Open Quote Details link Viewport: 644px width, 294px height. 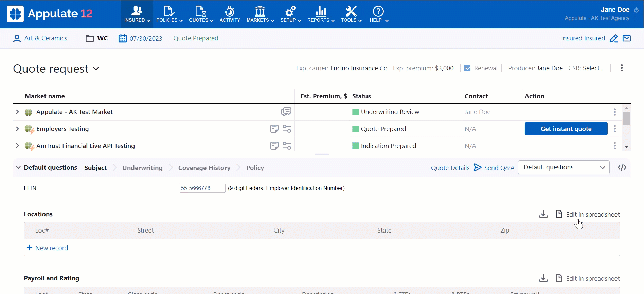pyautogui.click(x=450, y=168)
